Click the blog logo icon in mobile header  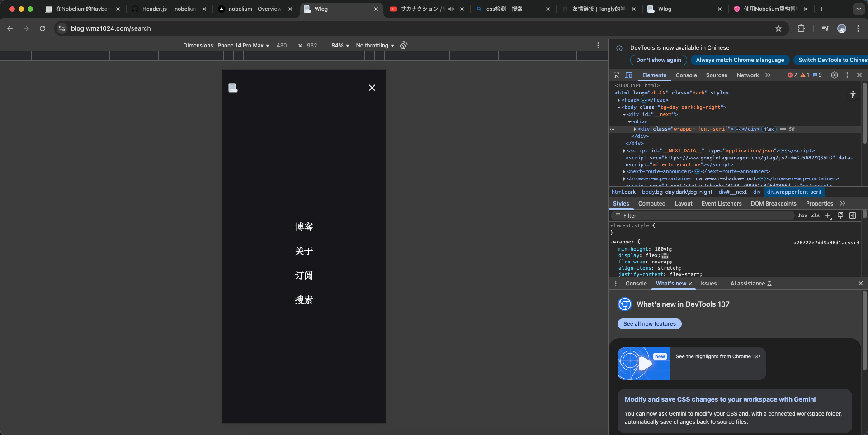pyautogui.click(x=233, y=88)
